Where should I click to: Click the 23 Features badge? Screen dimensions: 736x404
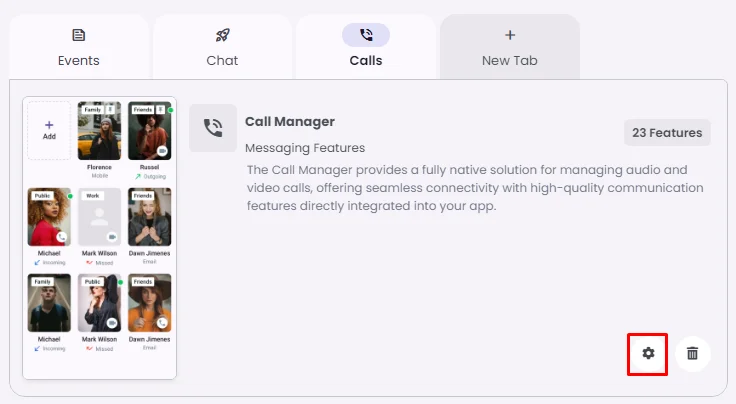coord(667,132)
